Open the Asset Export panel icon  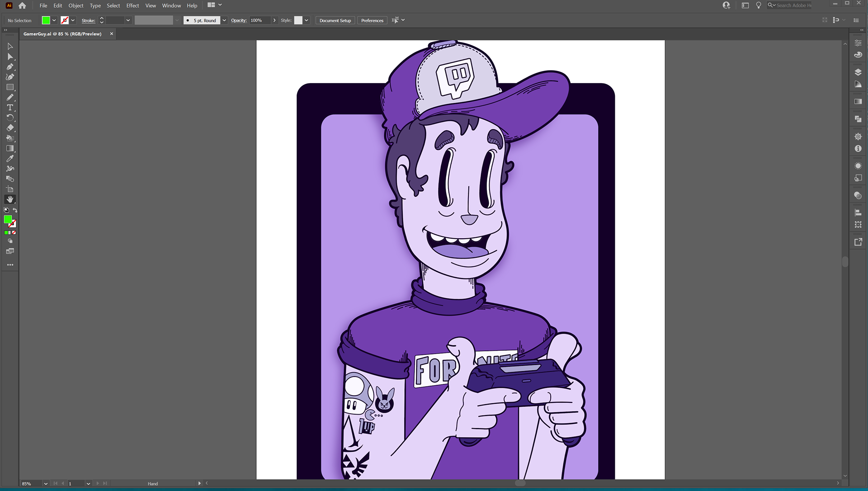click(858, 242)
